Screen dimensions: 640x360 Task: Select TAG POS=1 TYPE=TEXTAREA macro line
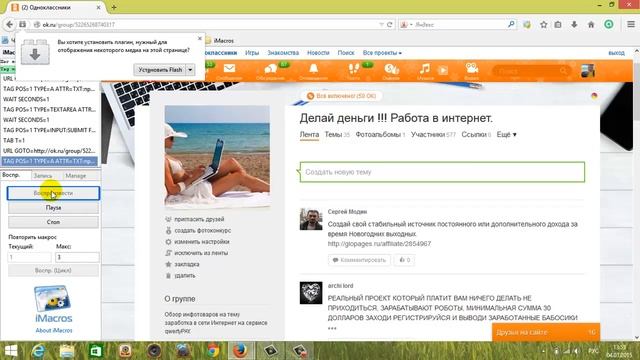pyautogui.click(x=50, y=109)
